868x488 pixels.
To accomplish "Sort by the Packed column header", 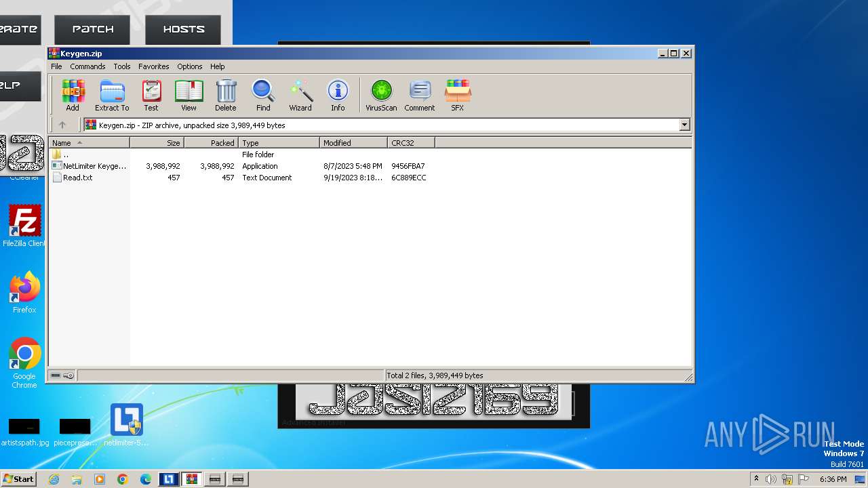I will (211, 143).
